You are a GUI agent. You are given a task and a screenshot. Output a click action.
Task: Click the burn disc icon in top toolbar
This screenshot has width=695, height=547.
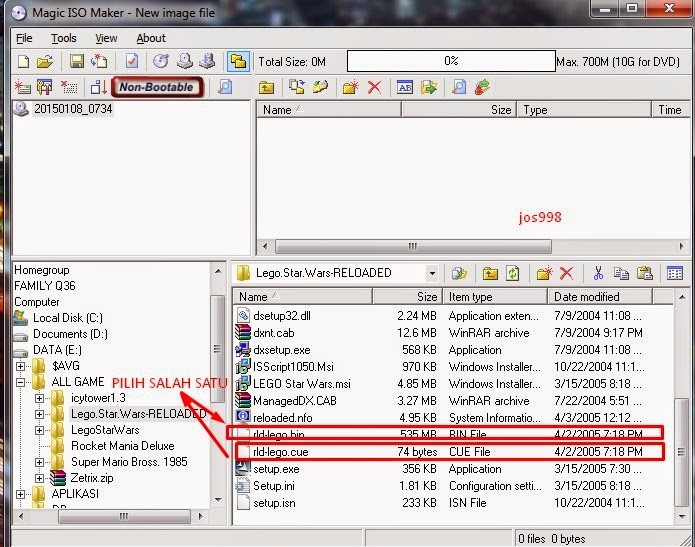161,61
